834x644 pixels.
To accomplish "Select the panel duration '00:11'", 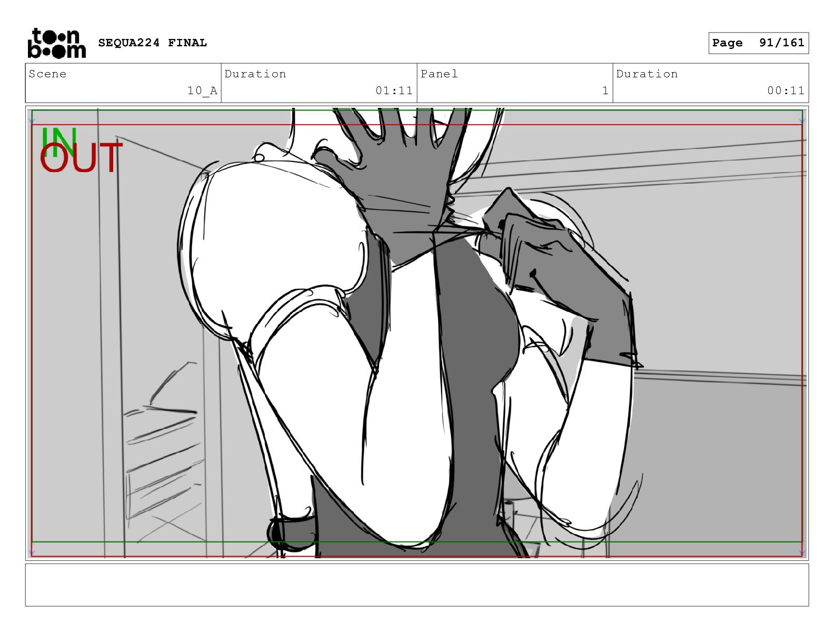I will [786, 90].
